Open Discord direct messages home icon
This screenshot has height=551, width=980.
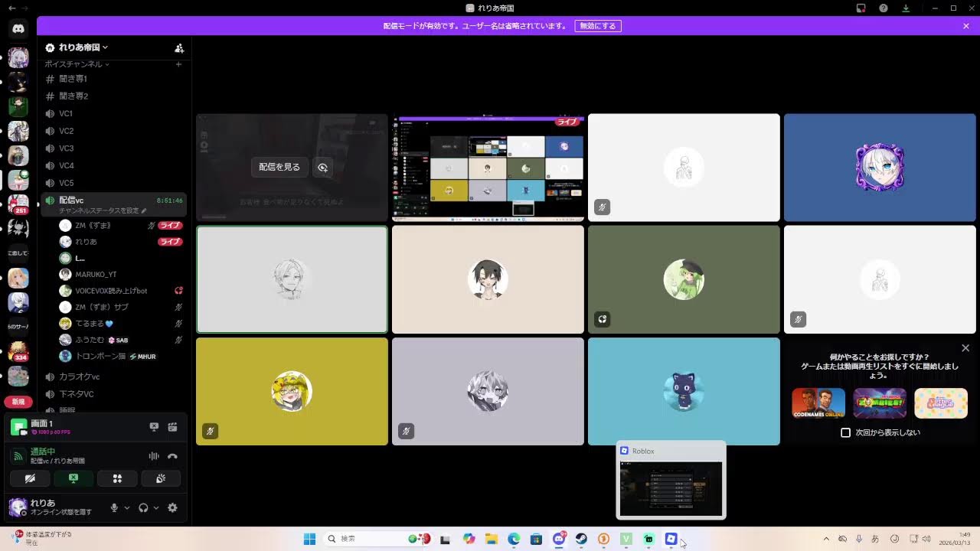point(18,28)
